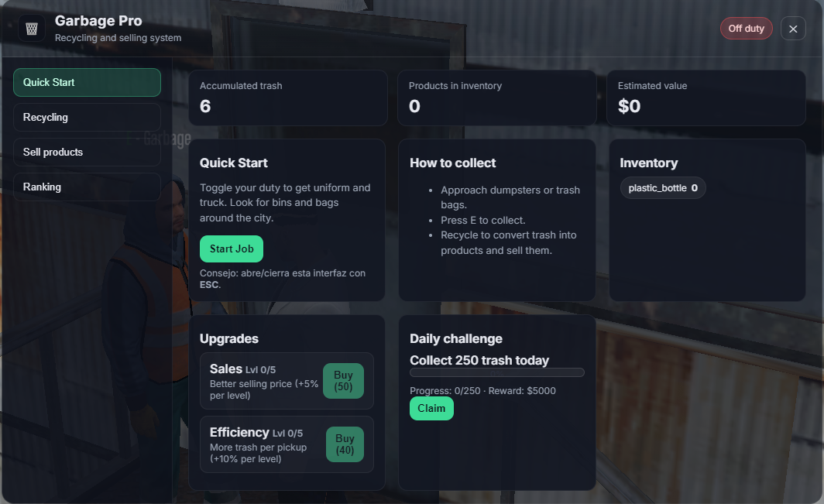The height and width of the screenshot is (504, 824).
Task: Select the plastic_bottle inventory chip
Action: 663,187
